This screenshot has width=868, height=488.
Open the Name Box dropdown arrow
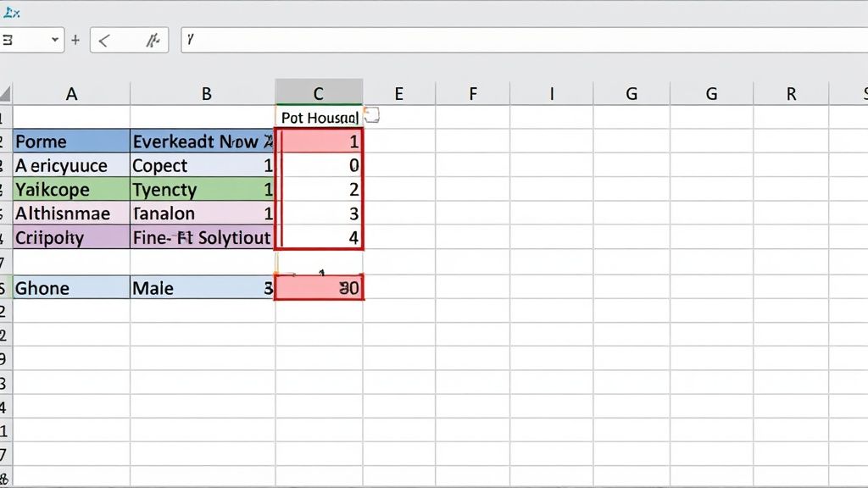[55, 40]
